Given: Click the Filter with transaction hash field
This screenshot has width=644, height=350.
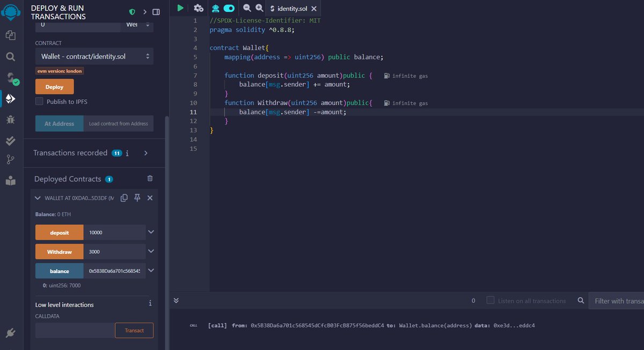Looking at the screenshot, I should [616, 301].
